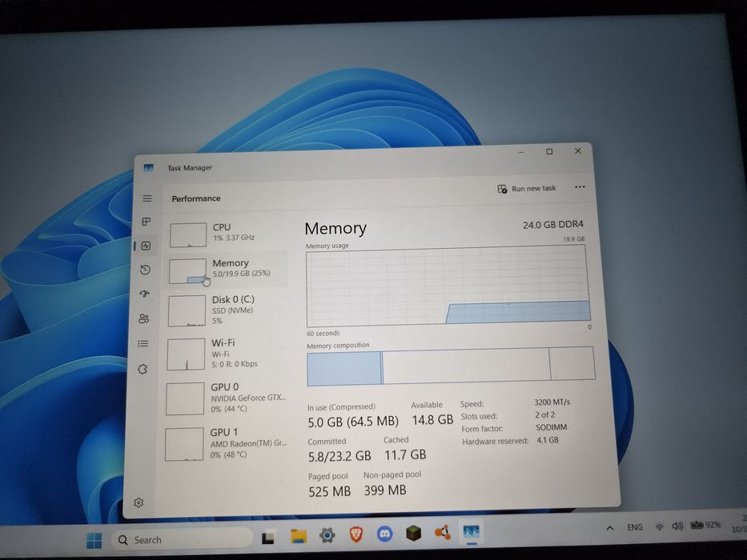
Task: Click the "14.8 GB" available value
Action: click(x=432, y=419)
